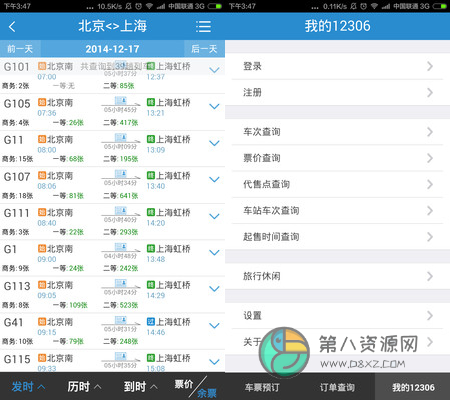Tap the route diagram icon of G41
The height and width of the screenshot is (400, 450).
(x=121, y=320)
